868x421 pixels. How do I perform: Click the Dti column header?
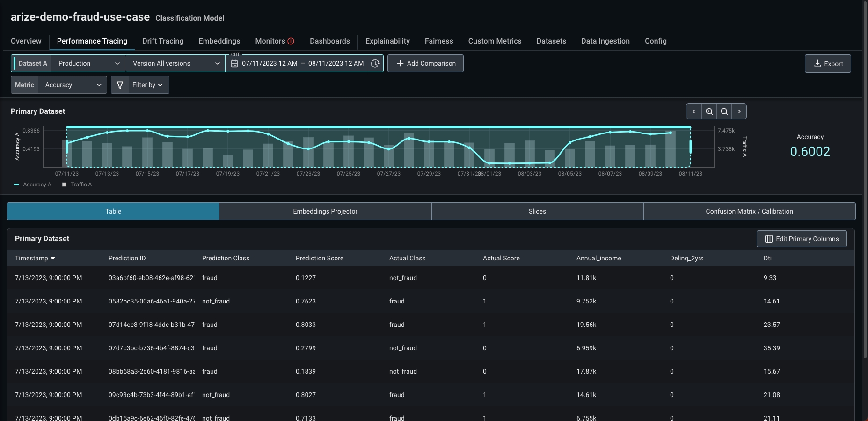tap(767, 258)
